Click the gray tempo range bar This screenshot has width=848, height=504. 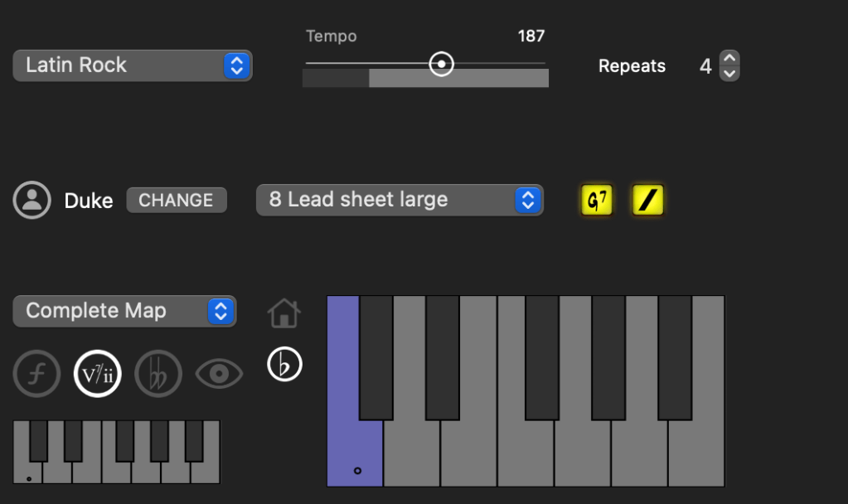tap(458, 78)
